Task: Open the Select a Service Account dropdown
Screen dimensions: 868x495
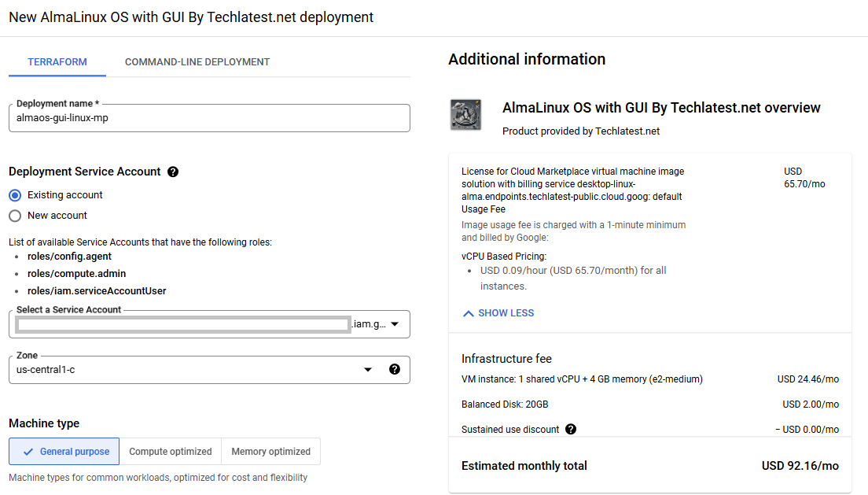Action: point(209,324)
